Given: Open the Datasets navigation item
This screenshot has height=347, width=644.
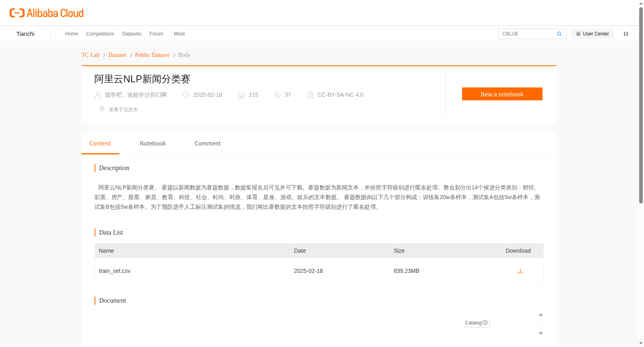Looking at the screenshot, I should (x=132, y=34).
